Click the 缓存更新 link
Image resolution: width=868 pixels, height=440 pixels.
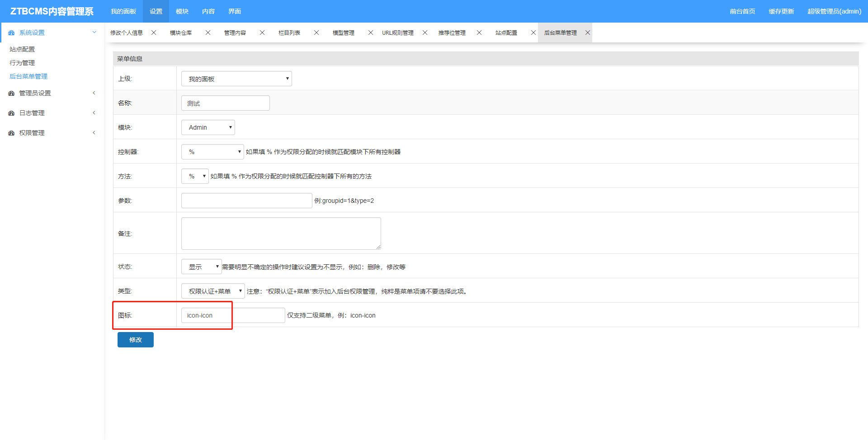781,11
